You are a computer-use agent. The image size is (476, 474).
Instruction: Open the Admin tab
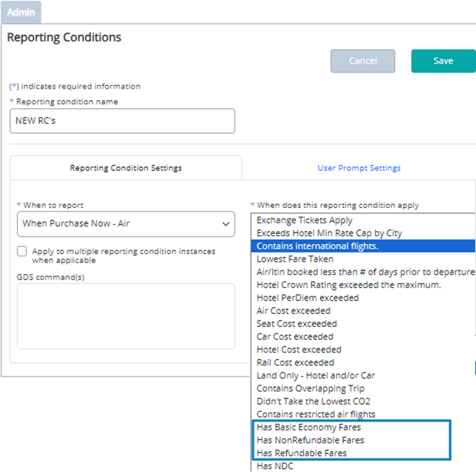coord(21,12)
